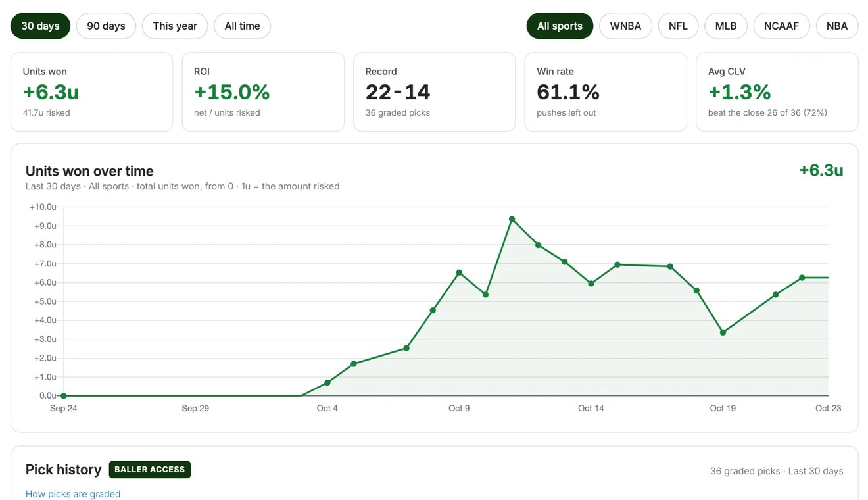The image size is (868, 500).
Task: Filter picks by NFL
Action: [x=678, y=26]
